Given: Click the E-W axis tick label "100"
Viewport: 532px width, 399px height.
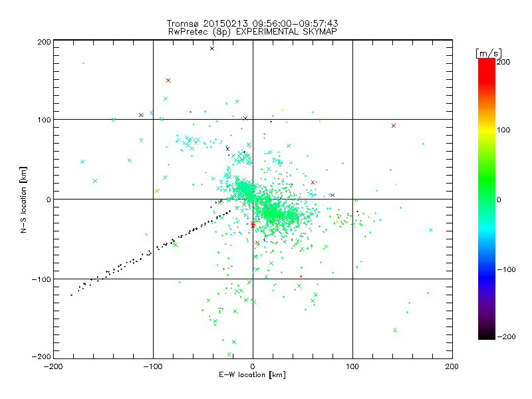Looking at the screenshot, I should click(352, 366).
